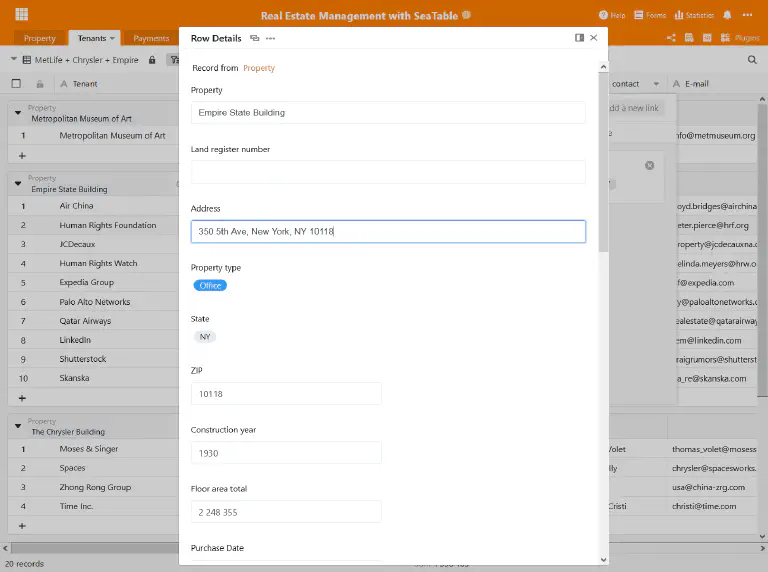
Task: Open the Plugins button
Action: point(740,38)
